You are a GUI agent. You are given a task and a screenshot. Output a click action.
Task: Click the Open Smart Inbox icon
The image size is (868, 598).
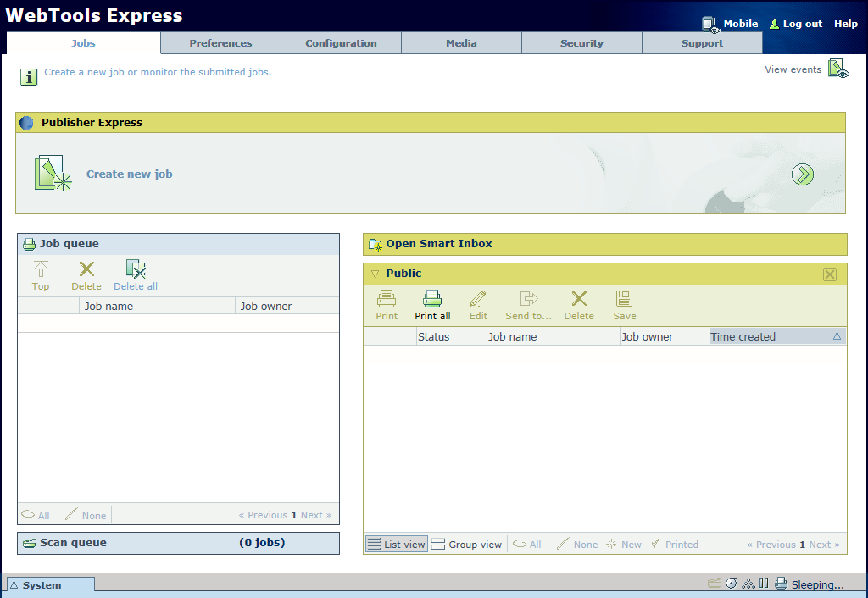pyautogui.click(x=376, y=245)
